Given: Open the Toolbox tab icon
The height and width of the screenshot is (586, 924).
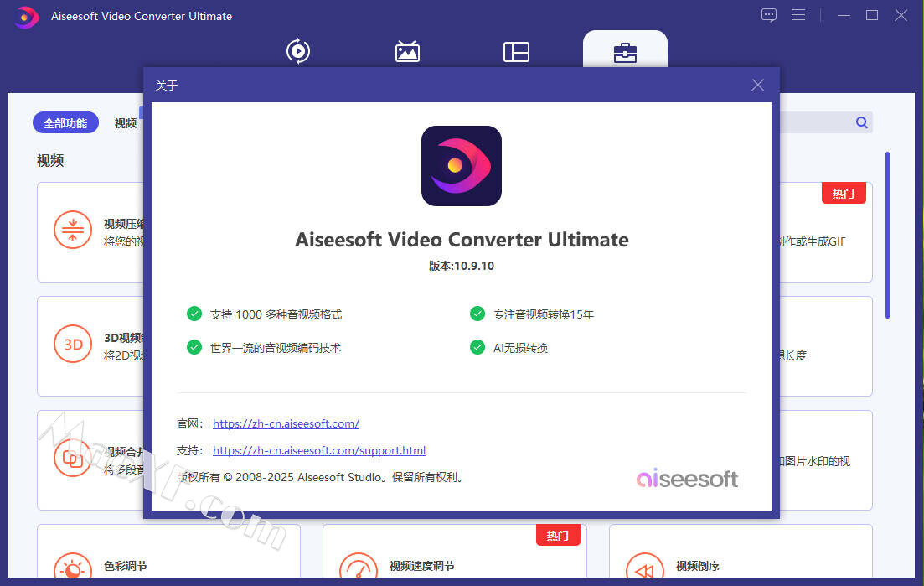Looking at the screenshot, I should click(625, 52).
